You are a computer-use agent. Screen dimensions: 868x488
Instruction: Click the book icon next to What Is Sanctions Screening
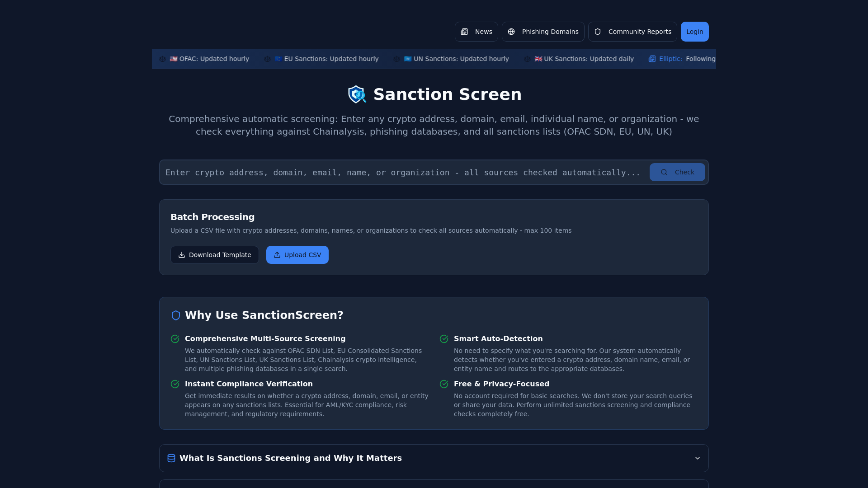click(x=171, y=458)
